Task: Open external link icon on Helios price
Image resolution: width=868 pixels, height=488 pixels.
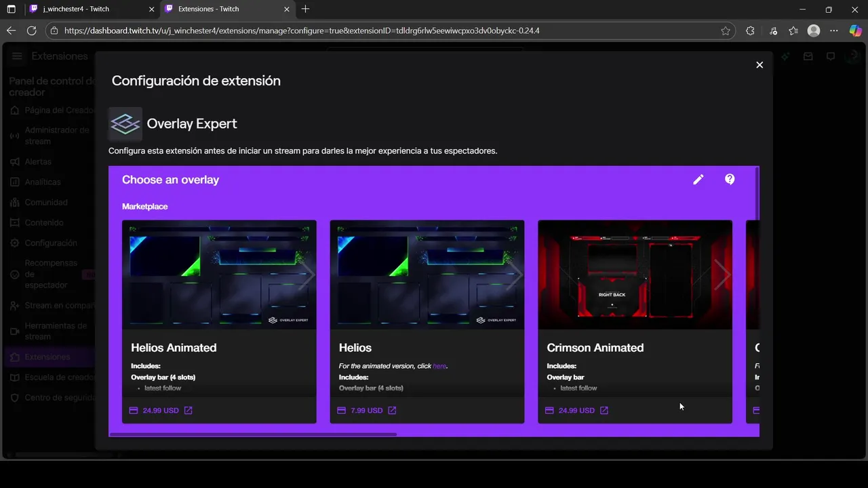Action: coord(392,411)
